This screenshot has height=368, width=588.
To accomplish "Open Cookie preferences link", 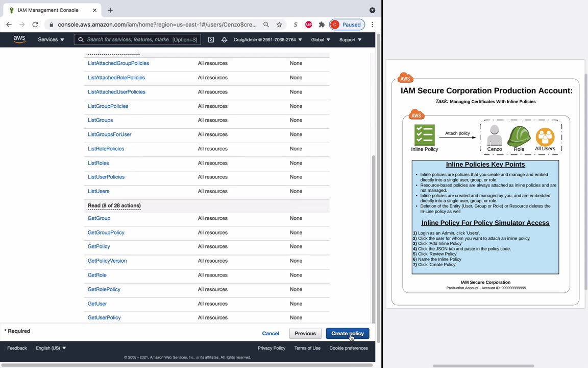I will [349, 348].
